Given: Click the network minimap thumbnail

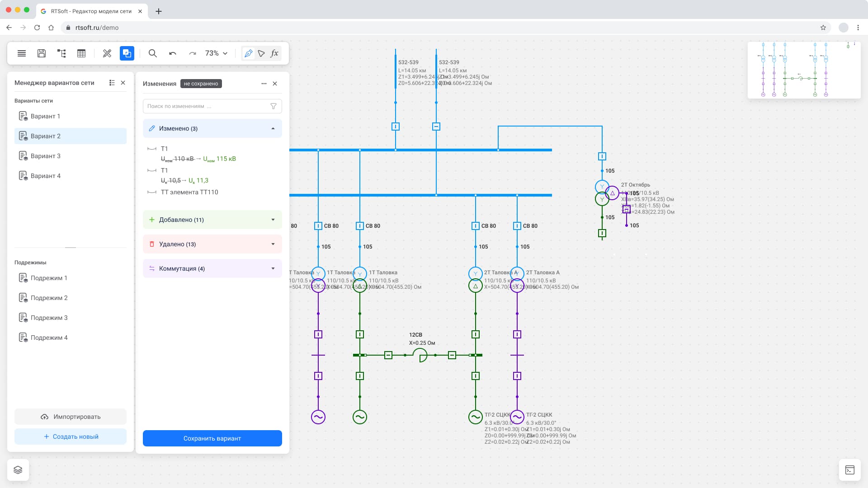Looking at the screenshot, I should (x=804, y=70).
